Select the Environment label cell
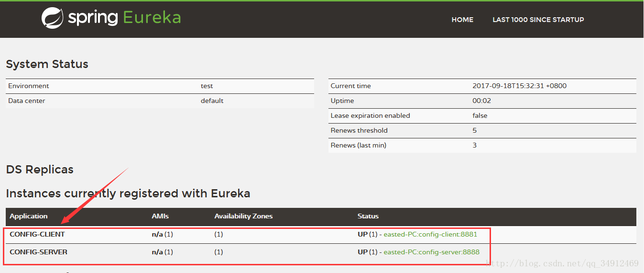The image size is (644, 273). coord(29,86)
